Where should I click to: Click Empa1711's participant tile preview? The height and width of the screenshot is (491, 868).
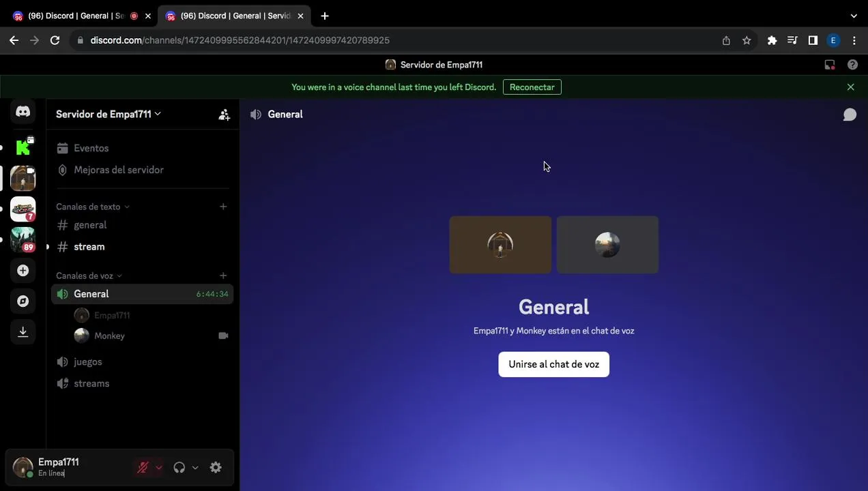500,245
